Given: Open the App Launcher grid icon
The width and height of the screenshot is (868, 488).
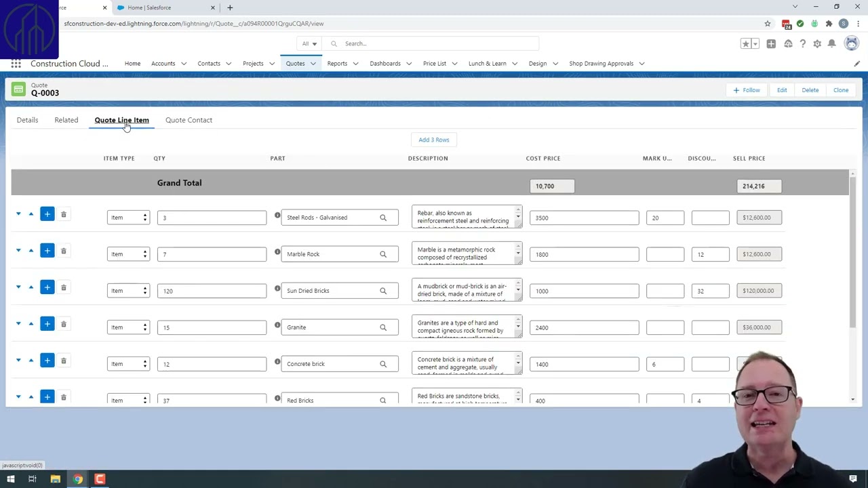Looking at the screenshot, I should (x=16, y=64).
